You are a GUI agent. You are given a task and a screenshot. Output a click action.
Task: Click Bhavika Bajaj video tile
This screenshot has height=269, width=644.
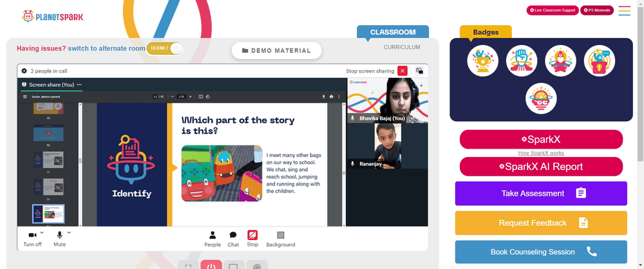click(x=387, y=100)
